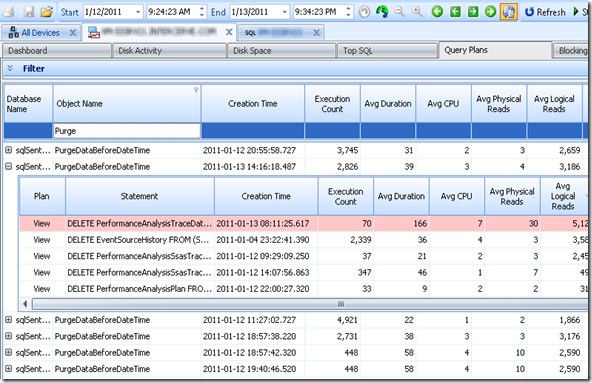The image size is (592, 383).
Task: Open the Disk Space tab
Action: tap(282, 51)
